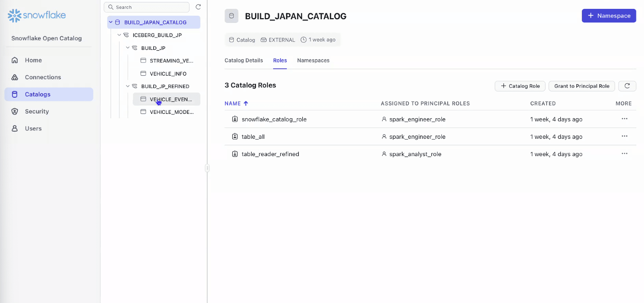Click the BUILD_JAPAN_CATALOG tree database icon
Image resolution: width=644 pixels, height=303 pixels.
click(x=117, y=22)
